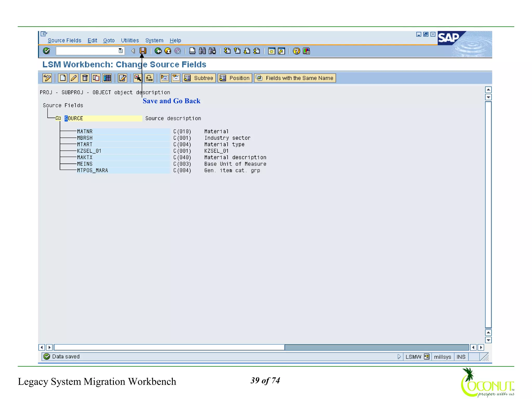Click the hierarchy structure icon
Image resolution: width=532 pixels, height=399 pixels.
pos(149,78)
